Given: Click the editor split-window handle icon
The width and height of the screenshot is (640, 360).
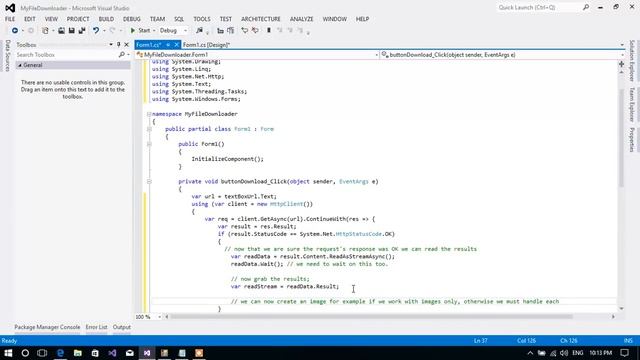Looking at the screenshot, I should click(621, 64).
